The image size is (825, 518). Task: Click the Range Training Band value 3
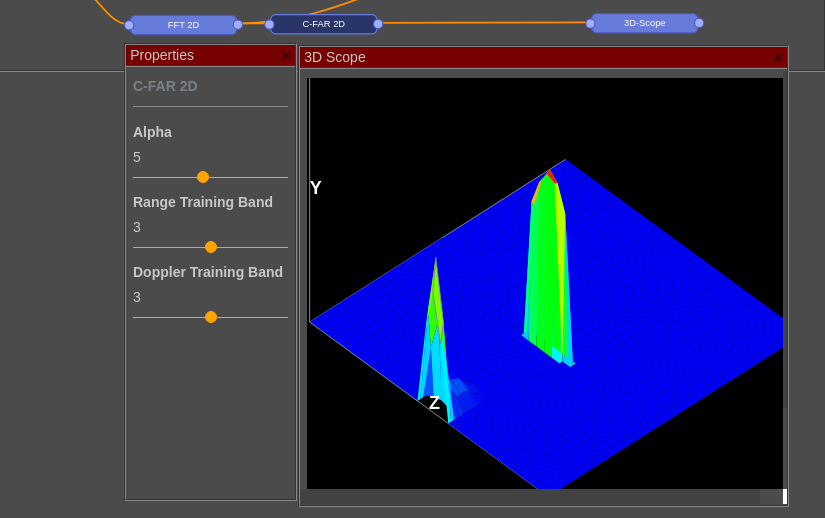[137, 227]
